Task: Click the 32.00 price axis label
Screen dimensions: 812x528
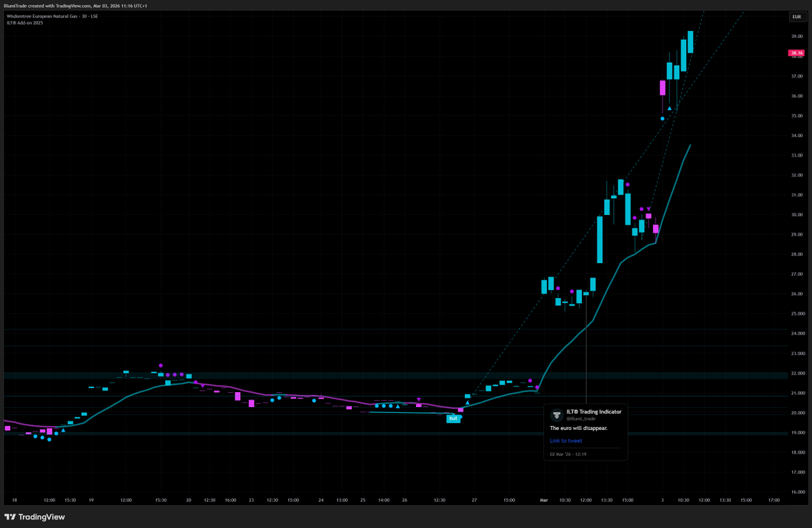Action: [x=796, y=175]
